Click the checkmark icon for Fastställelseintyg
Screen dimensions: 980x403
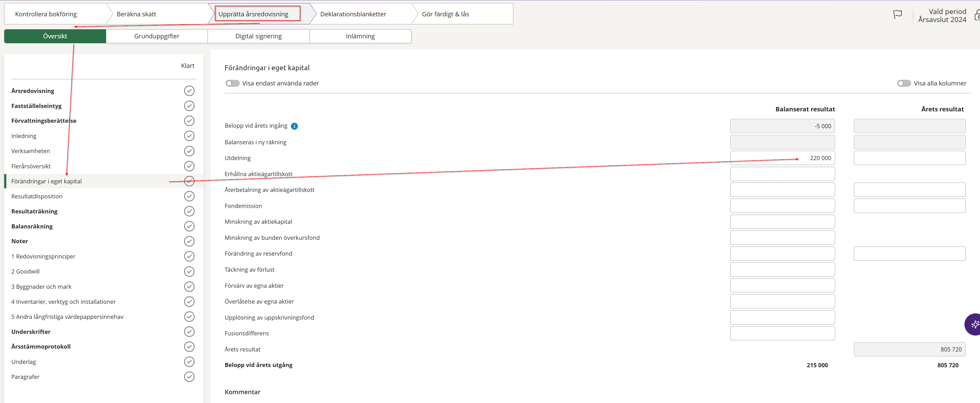(x=189, y=106)
